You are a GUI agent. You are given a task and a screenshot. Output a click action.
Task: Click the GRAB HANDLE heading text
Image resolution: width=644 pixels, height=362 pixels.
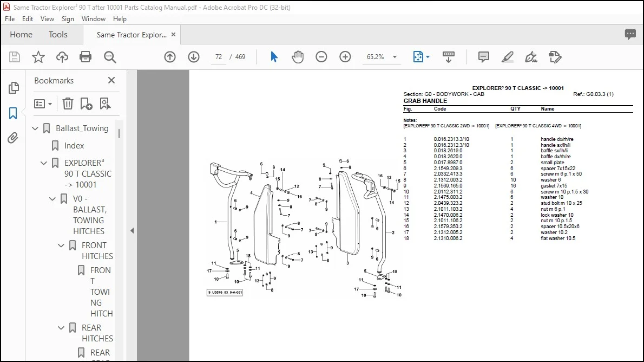tap(425, 101)
